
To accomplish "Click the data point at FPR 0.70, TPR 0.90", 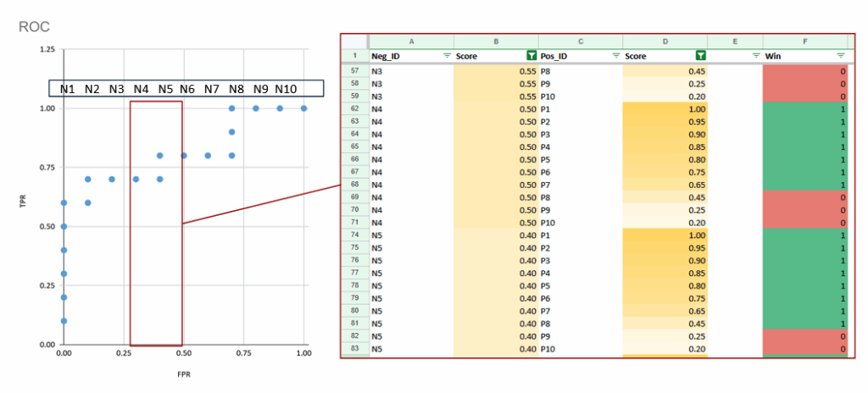I will pos(232,132).
